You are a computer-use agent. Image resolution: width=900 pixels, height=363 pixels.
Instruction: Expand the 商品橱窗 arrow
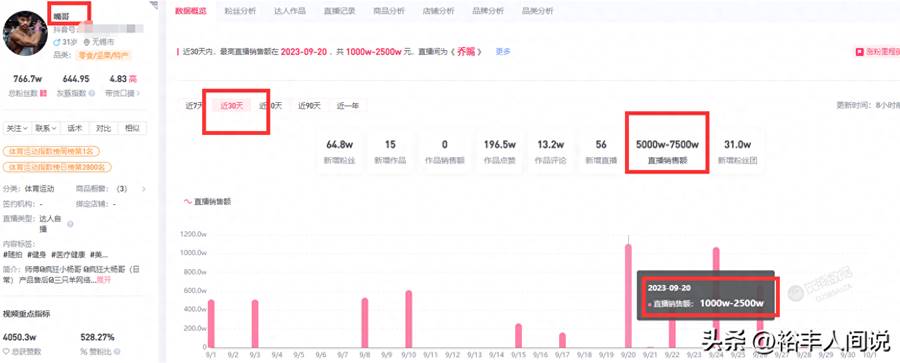(143, 189)
